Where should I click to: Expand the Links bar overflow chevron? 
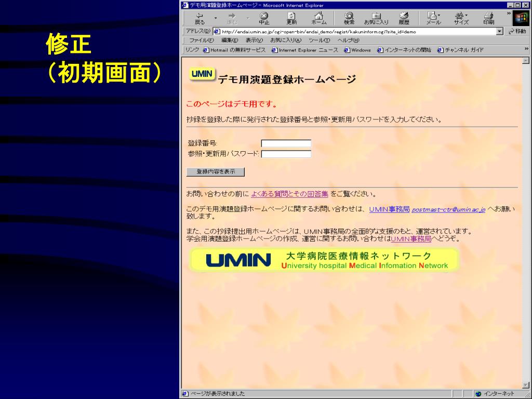tap(527, 49)
